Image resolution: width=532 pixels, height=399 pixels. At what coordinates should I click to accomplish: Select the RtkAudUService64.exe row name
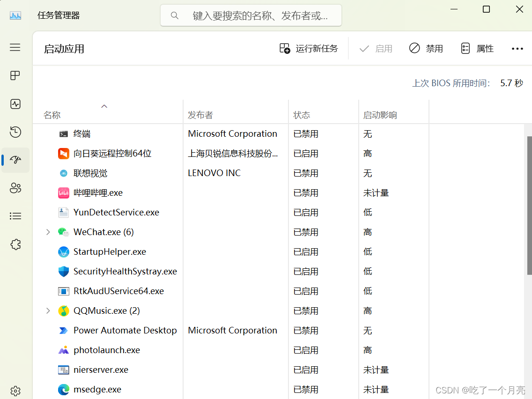pyautogui.click(x=119, y=291)
